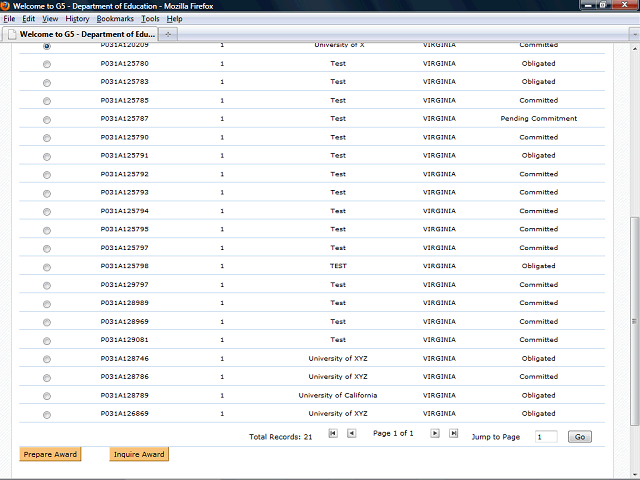Click the Total Records: 21 text

click(281, 437)
